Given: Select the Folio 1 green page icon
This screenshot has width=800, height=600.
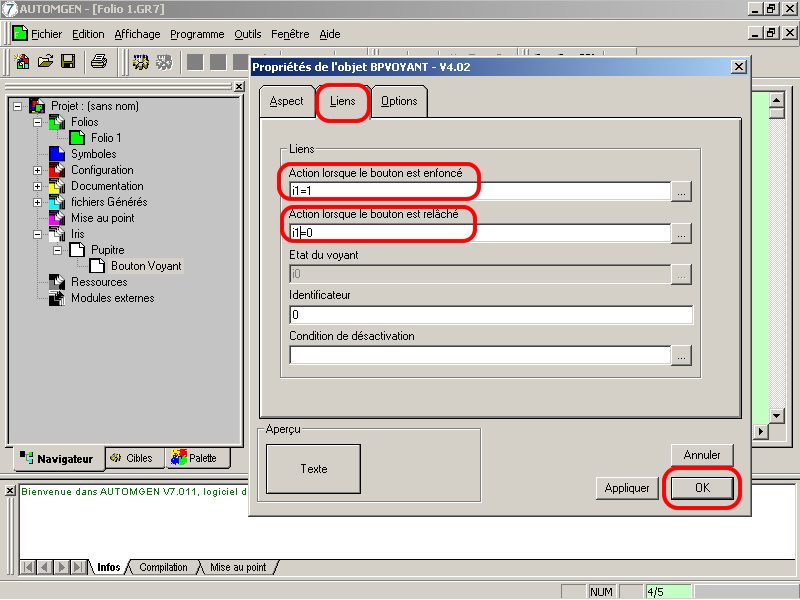Looking at the screenshot, I should tap(79, 138).
